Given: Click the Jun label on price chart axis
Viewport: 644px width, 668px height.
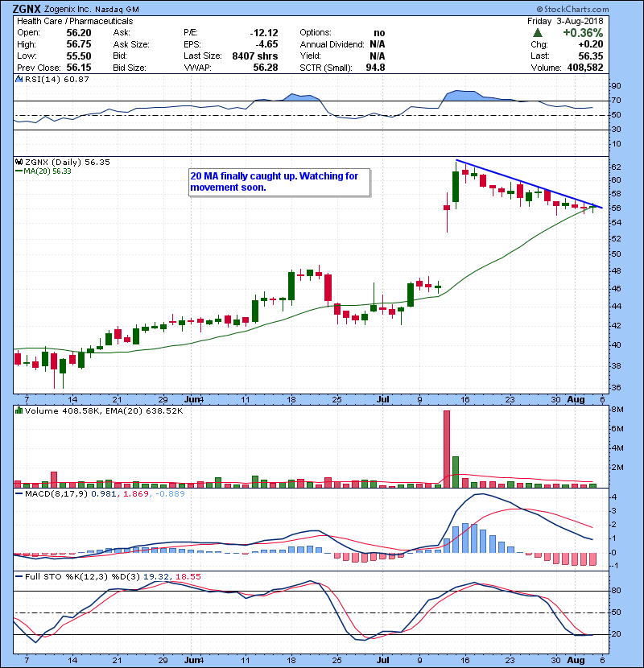Looking at the screenshot, I should click(x=192, y=400).
